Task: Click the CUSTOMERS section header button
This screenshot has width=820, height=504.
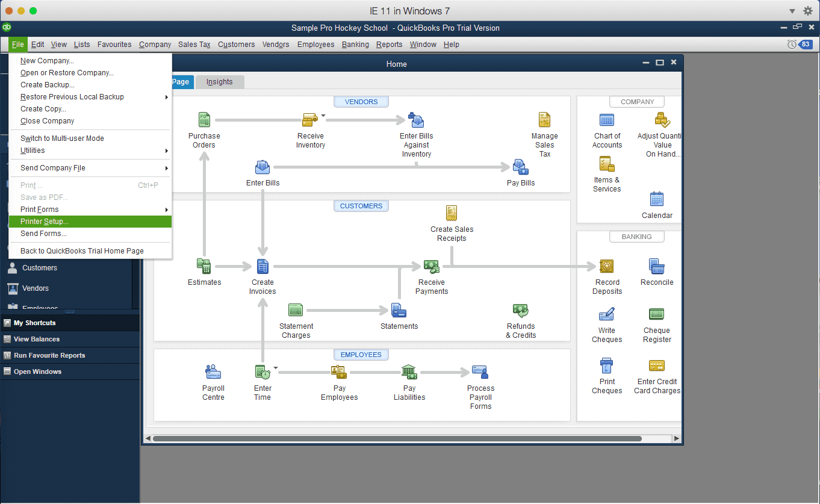Action: (x=361, y=206)
